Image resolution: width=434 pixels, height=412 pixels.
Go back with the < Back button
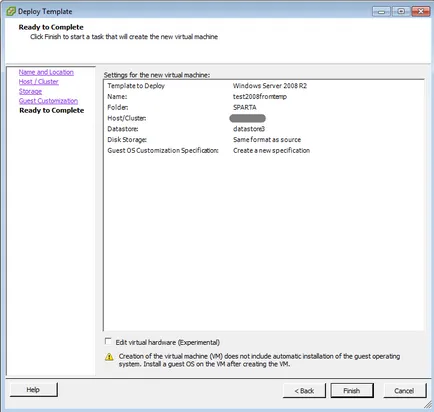tap(304, 391)
